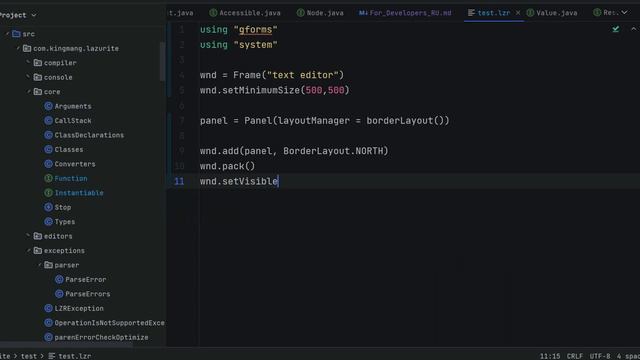Click the Types class icon

tap(48, 222)
